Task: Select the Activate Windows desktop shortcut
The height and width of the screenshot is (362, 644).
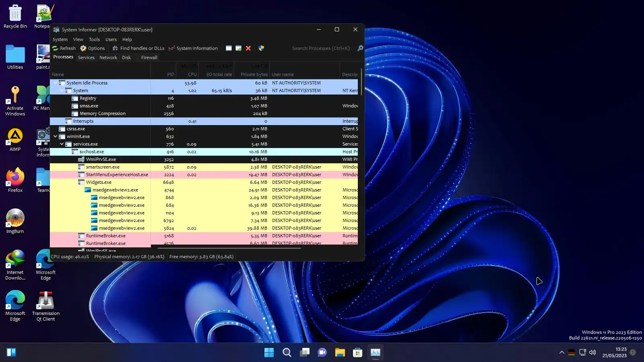Action: pos(15,101)
